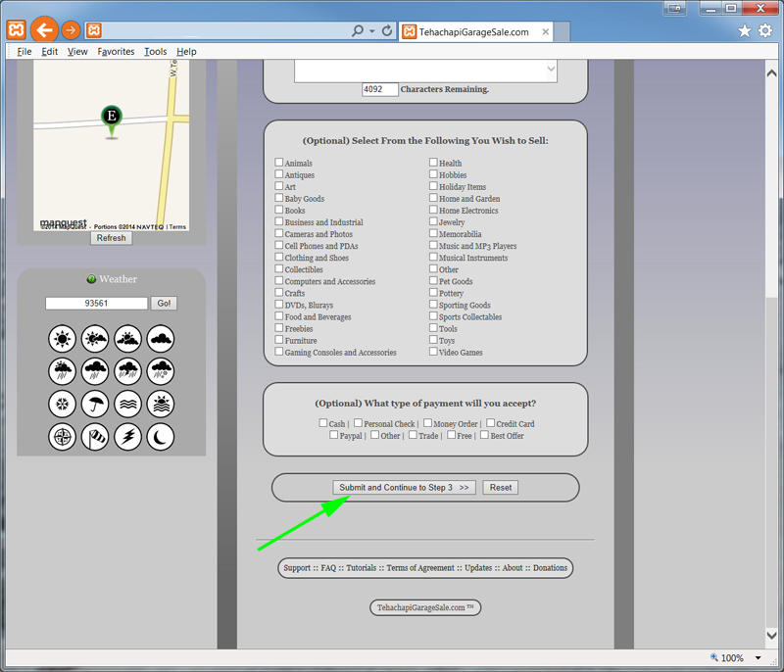
Task: Select the snowflake weather icon
Action: coord(62,404)
